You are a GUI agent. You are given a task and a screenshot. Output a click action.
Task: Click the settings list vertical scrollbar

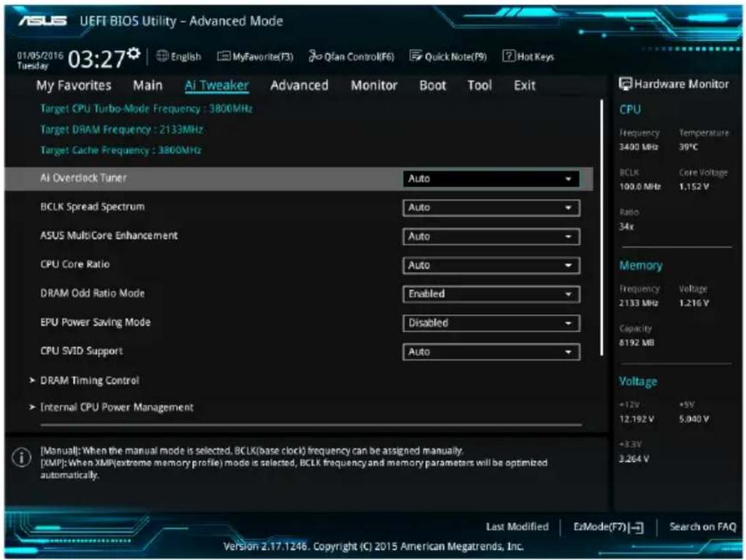pyautogui.click(x=602, y=227)
